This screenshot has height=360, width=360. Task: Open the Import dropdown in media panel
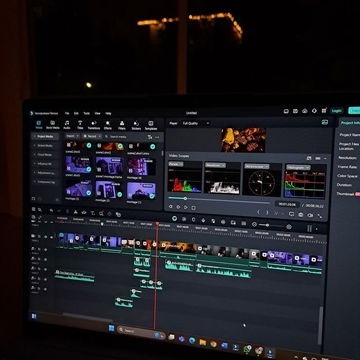coord(72,136)
